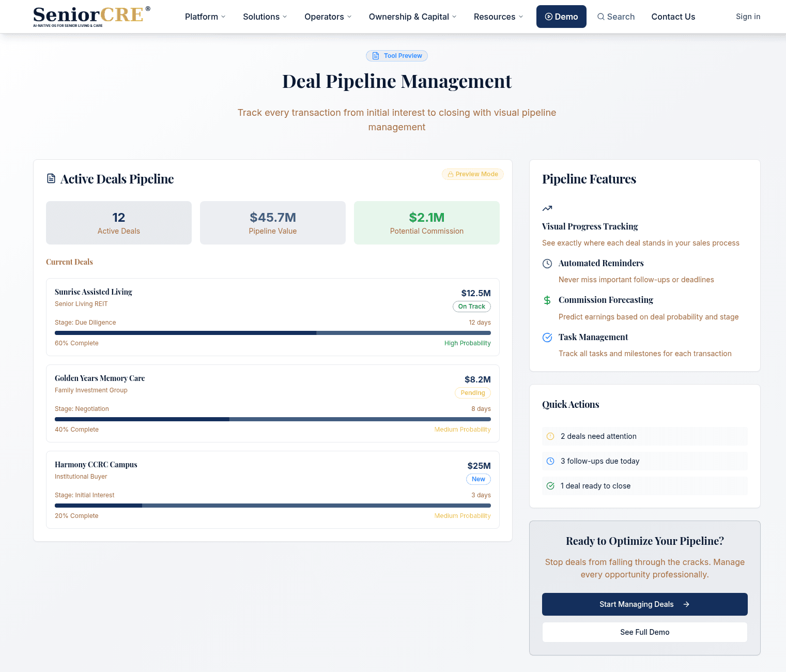The image size is (786, 672).
Task: Expand the Platform menu
Action: click(205, 17)
